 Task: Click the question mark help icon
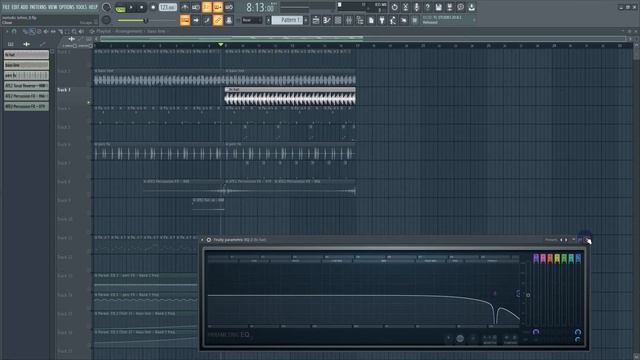pyautogui.click(x=427, y=7)
